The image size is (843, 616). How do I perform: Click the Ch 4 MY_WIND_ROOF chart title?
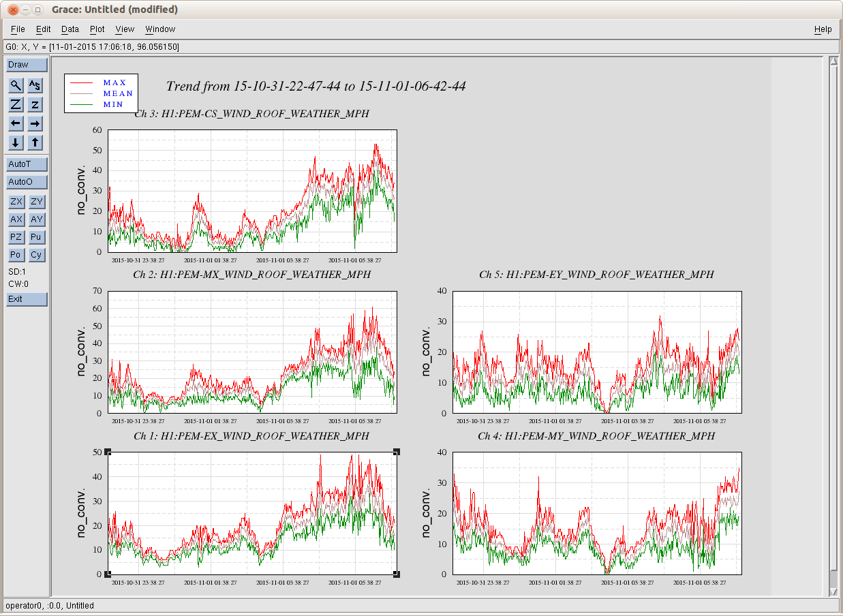[596, 436]
